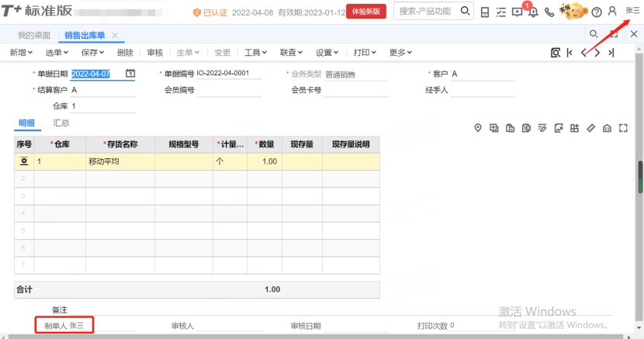
Task: Select the 移动平均 cell in row 1
Action: (120, 161)
